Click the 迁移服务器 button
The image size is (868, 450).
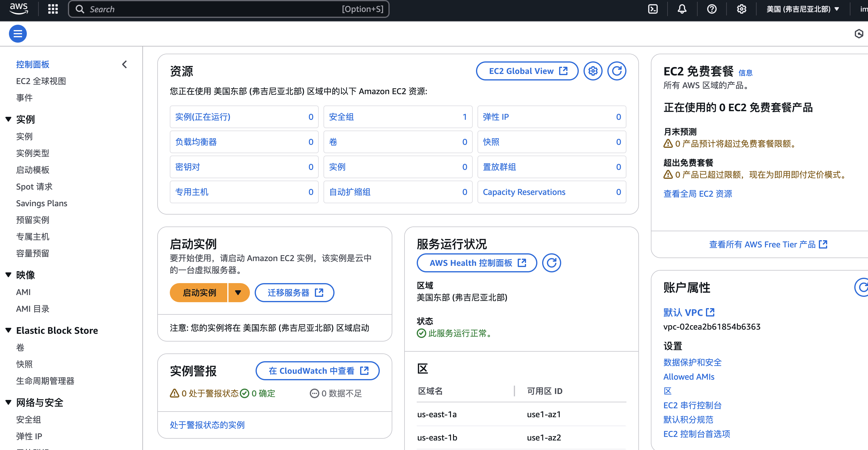click(x=295, y=293)
